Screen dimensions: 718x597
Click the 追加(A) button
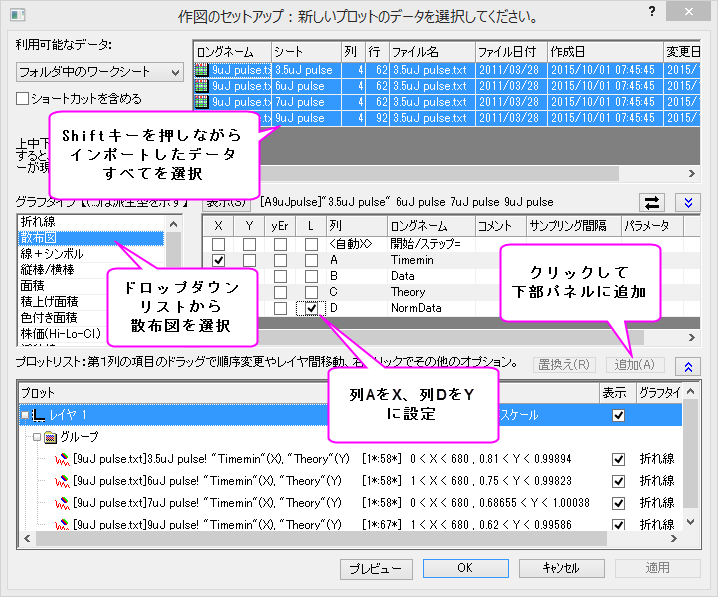click(634, 365)
